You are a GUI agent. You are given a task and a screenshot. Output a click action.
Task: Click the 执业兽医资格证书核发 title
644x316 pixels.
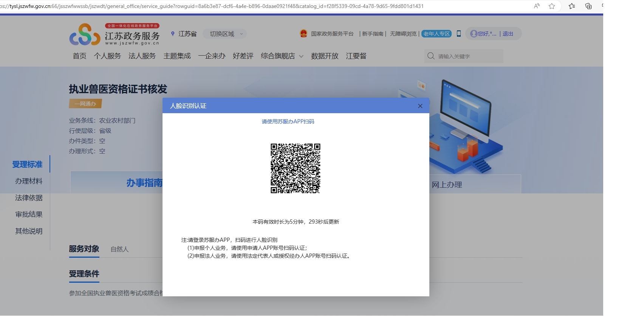[x=118, y=89]
